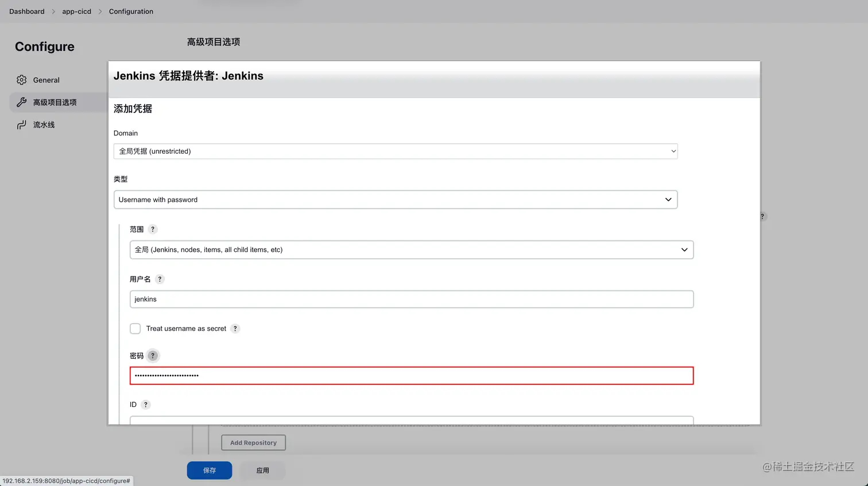This screenshot has width=868, height=486.
Task: Click the 流水线 pipeline icon
Action: pos(22,125)
